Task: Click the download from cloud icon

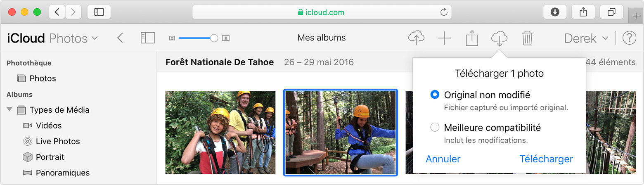Action: point(499,38)
